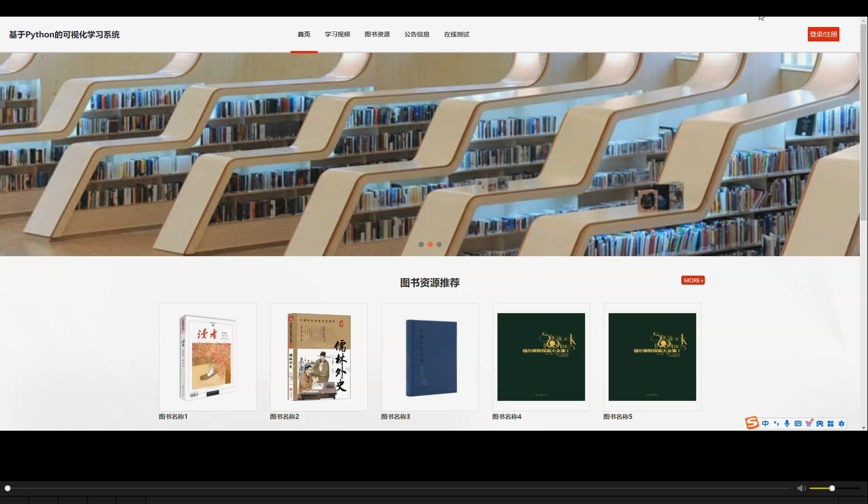Open the emoji skin picker icon
The width and height of the screenshot is (868, 504).
click(x=808, y=423)
